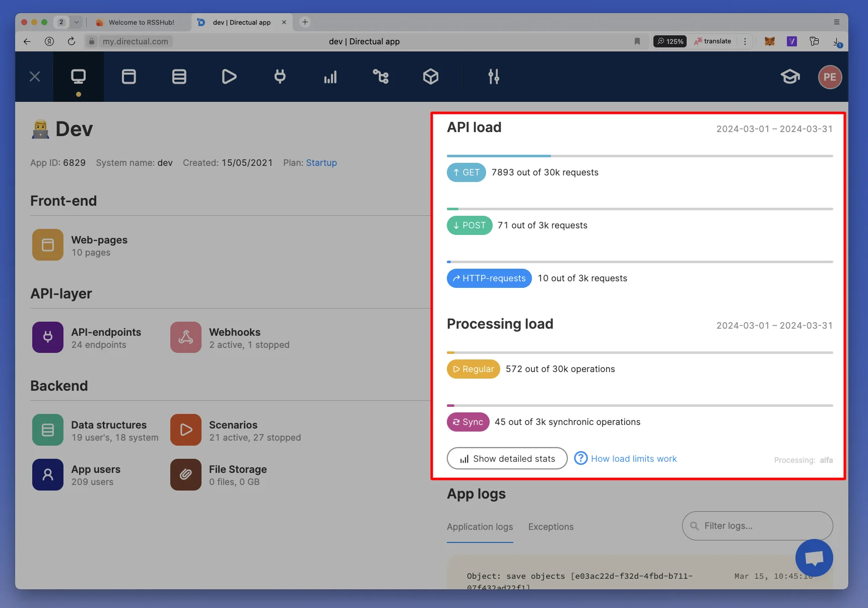
Task: Click the Regular operations badge
Action: 474,369
